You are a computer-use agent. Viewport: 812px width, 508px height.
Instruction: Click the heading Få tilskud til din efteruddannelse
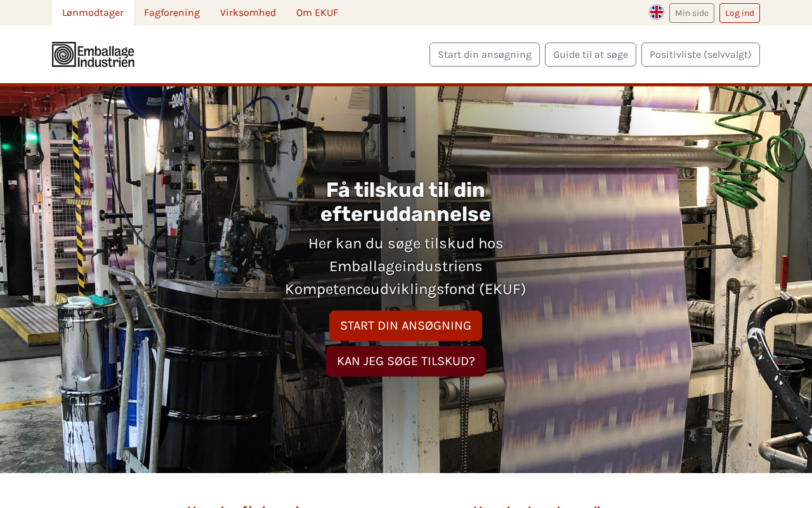tap(405, 202)
